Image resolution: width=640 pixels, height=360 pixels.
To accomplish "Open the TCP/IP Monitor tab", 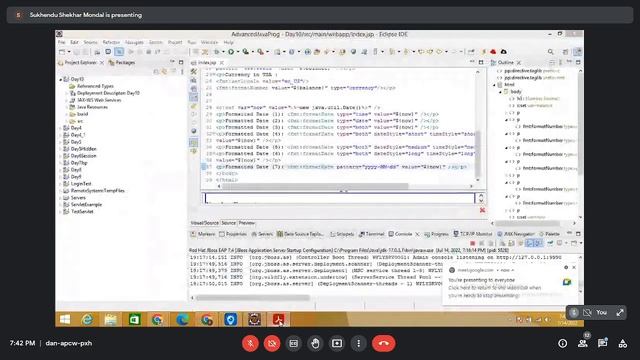I will 473,234.
